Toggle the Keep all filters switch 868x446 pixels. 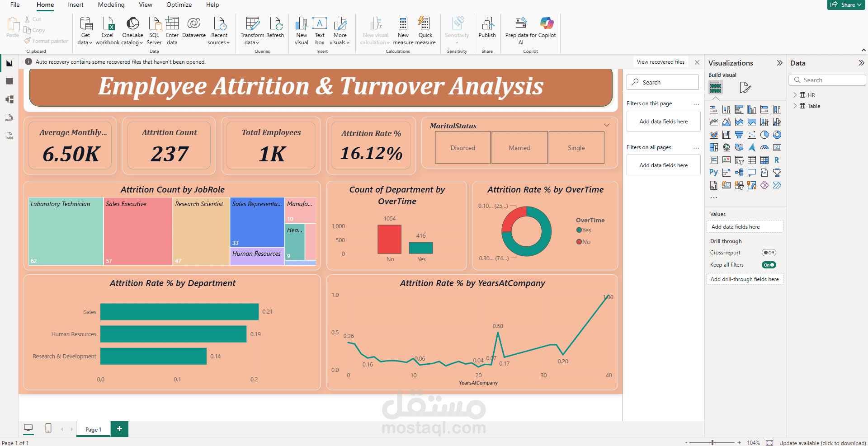point(769,265)
